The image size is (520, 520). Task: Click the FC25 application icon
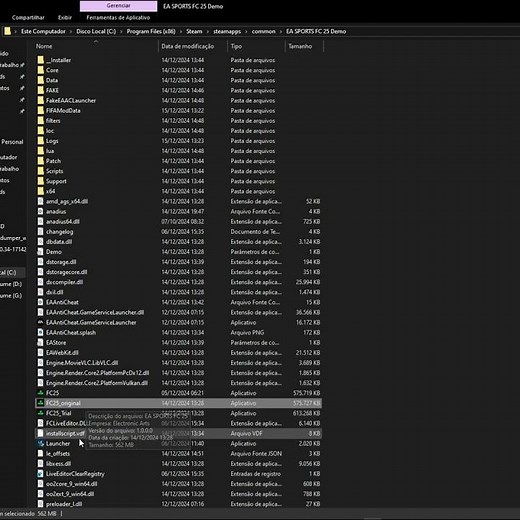40,393
